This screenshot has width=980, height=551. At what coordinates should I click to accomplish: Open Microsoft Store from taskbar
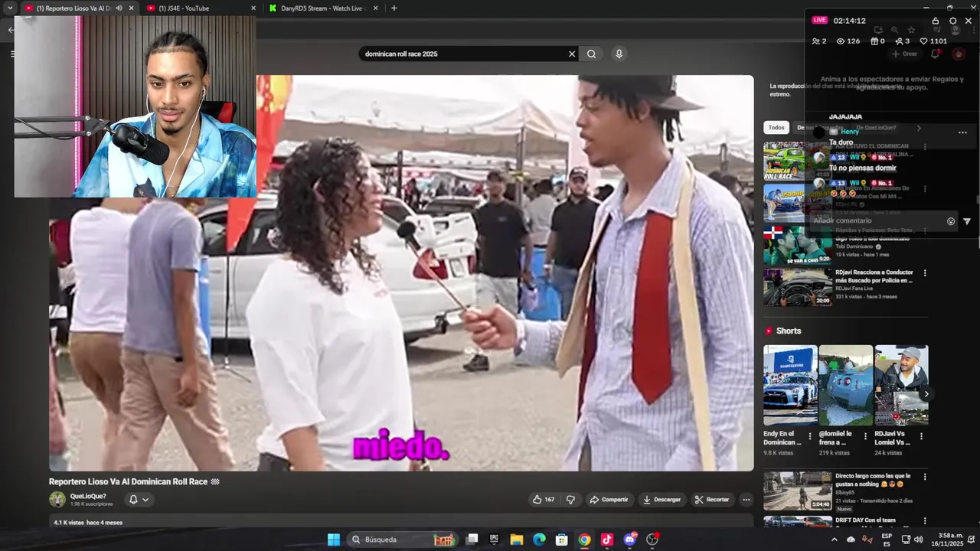(x=561, y=540)
